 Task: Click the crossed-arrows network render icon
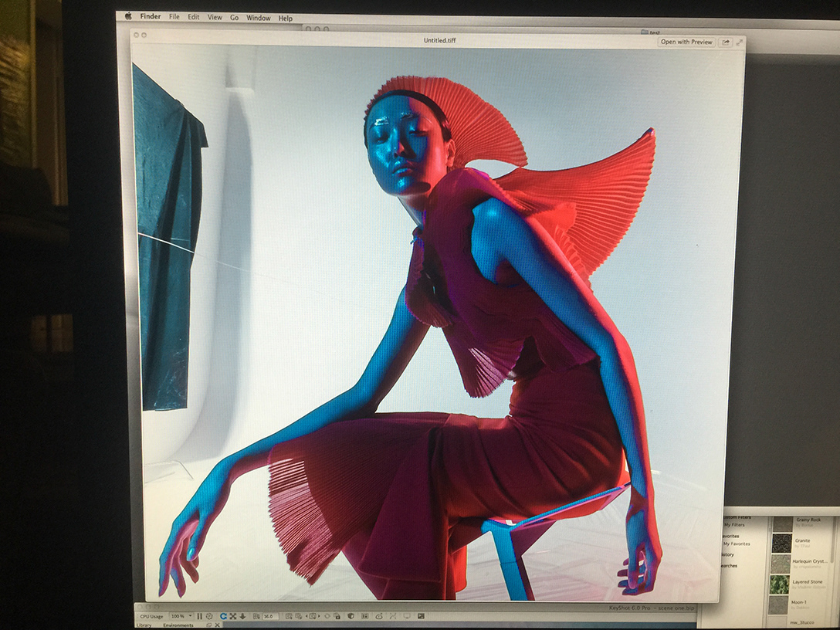click(393, 617)
